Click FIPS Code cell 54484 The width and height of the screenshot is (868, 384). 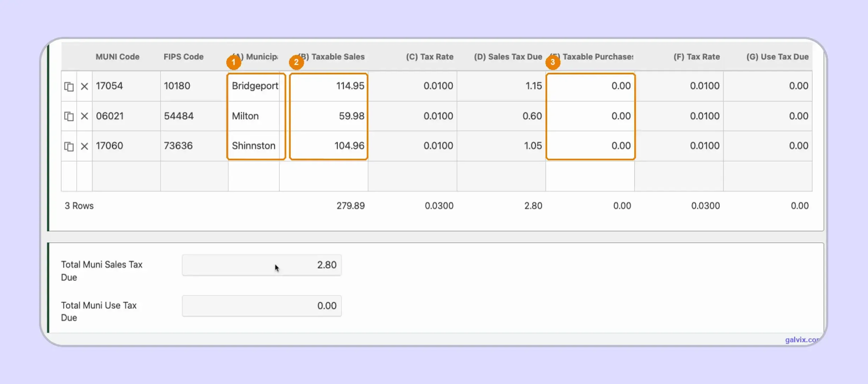(194, 116)
